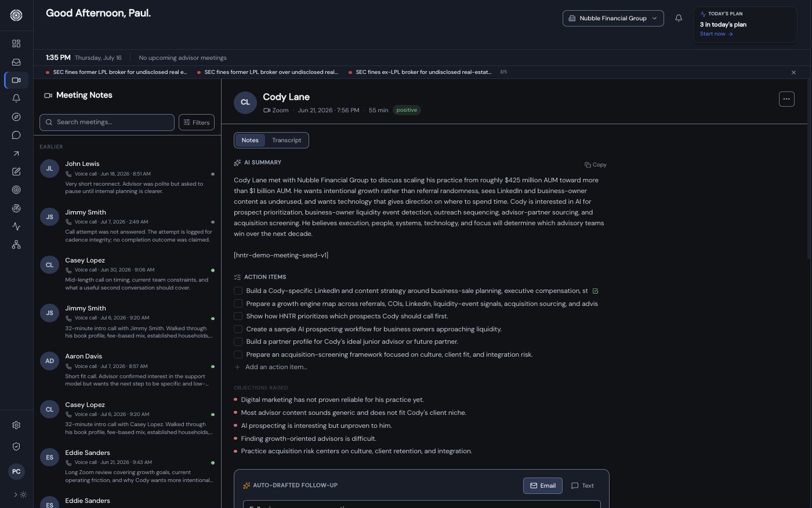Screen dimensions: 812x508
Task: Toggle the sun theme icon at sidebar bottom
Action: pos(23,494)
